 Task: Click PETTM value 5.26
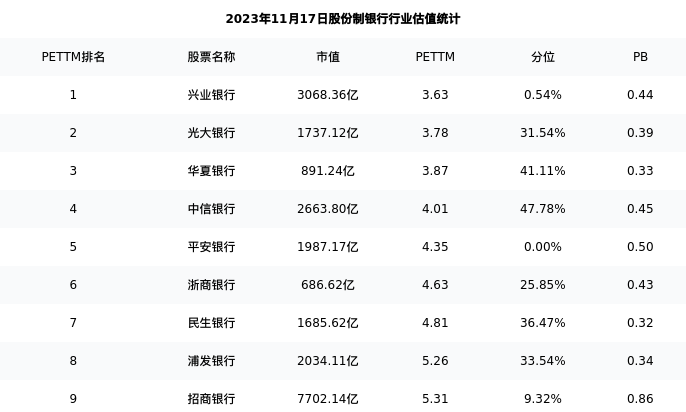435,361
